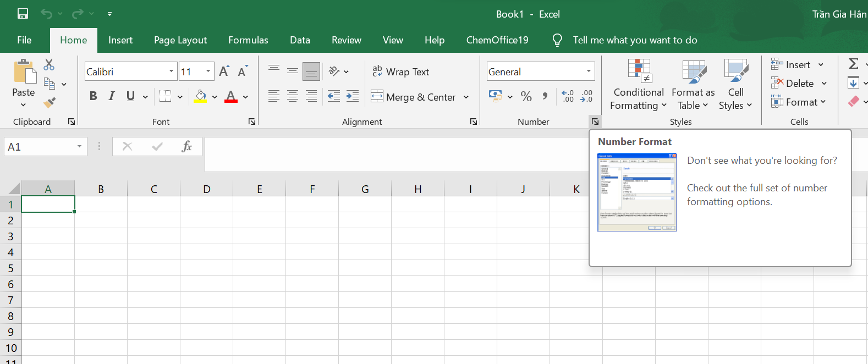Decrease decimal places
The height and width of the screenshot is (364, 868).
point(587,96)
